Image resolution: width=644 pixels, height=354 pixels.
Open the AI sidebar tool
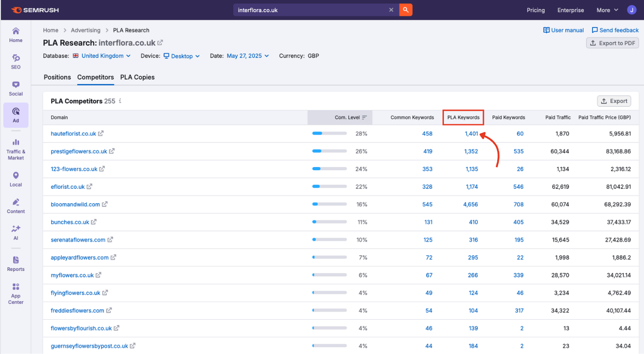point(16,232)
